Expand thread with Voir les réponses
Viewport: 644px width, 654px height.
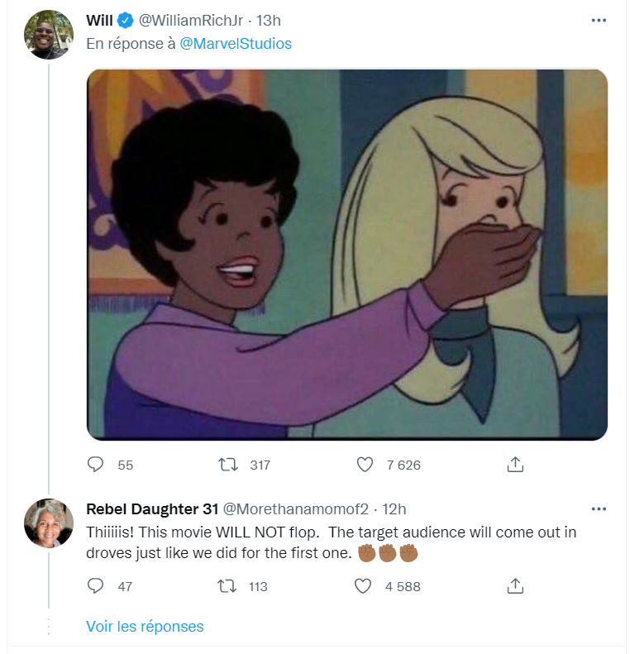[145, 626]
